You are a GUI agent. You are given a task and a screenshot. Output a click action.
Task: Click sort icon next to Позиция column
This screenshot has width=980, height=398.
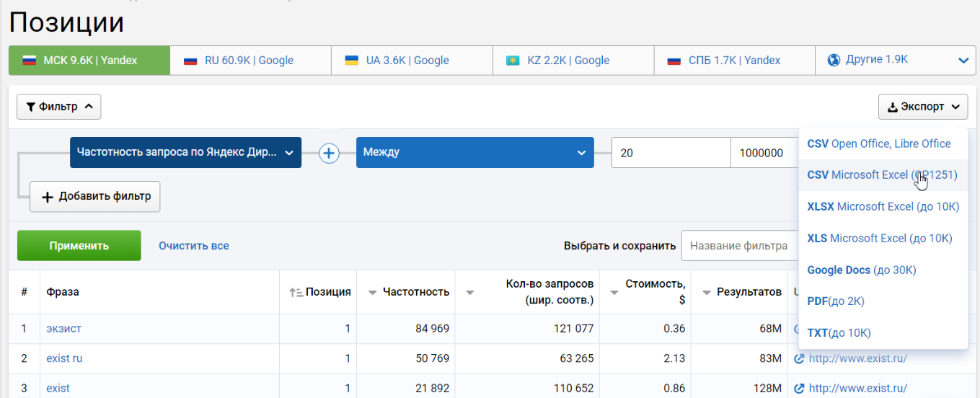[x=296, y=292]
